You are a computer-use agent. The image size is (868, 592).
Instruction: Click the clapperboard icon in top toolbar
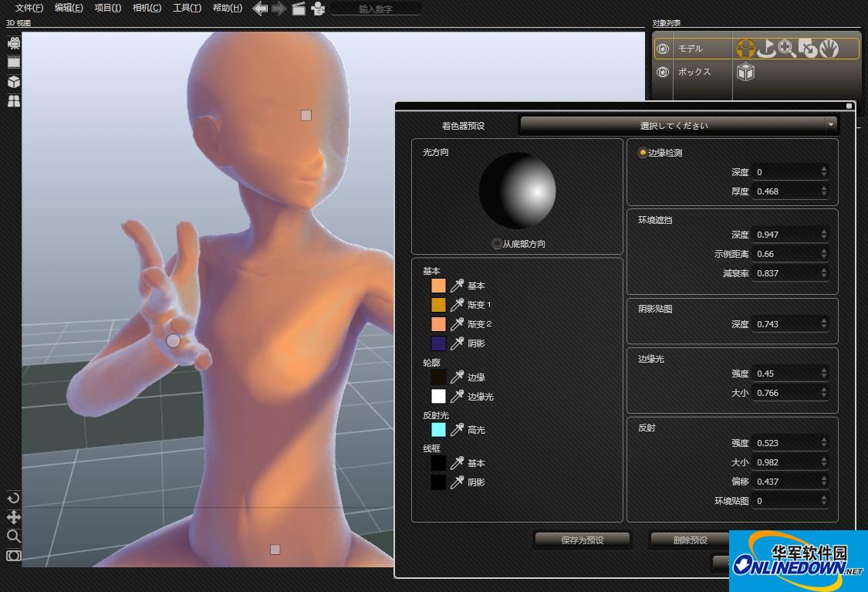point(298,8)
